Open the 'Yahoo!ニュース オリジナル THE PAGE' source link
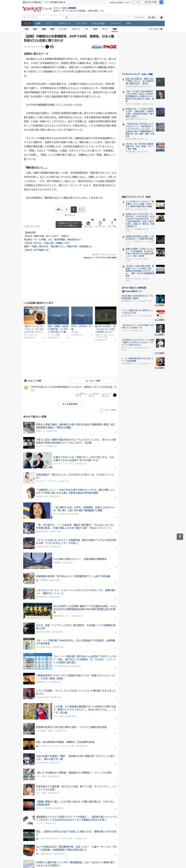The width and height of the screenshot is (186, 868). 100,258
